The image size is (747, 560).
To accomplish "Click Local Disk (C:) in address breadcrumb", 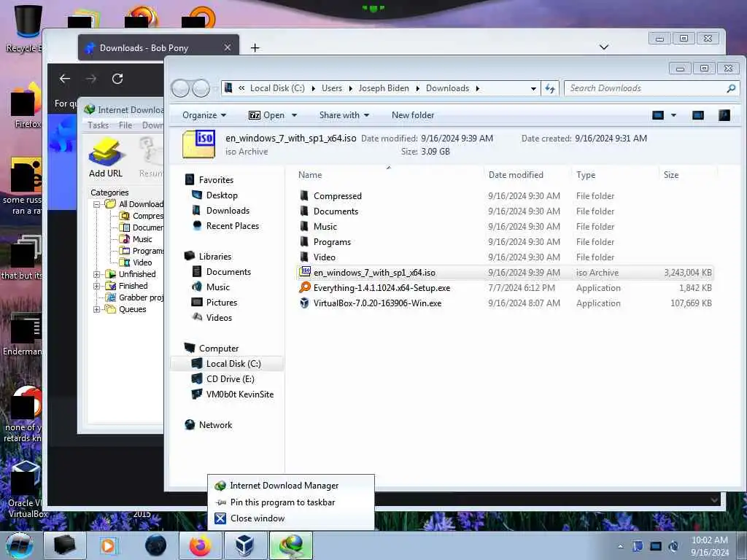I will (277, 88).
